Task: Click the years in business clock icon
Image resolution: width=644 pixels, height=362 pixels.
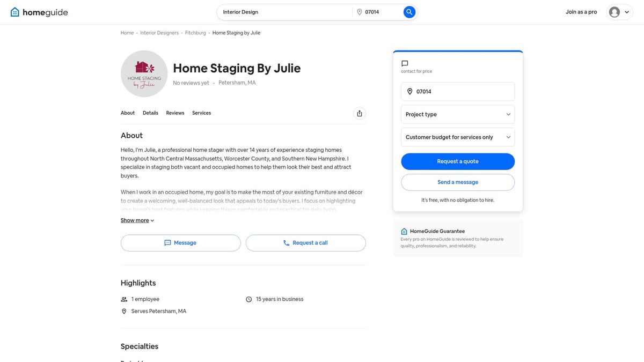Action: tap(248, 299)
